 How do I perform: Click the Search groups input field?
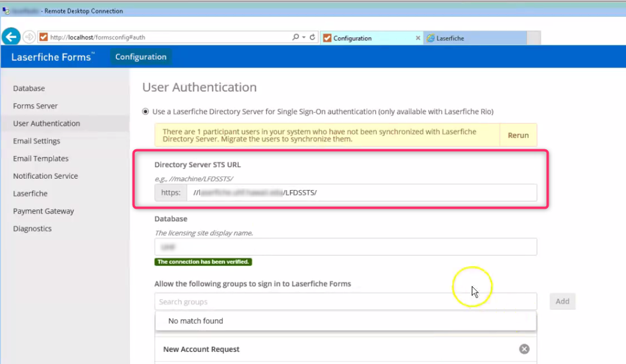(346, 302)
